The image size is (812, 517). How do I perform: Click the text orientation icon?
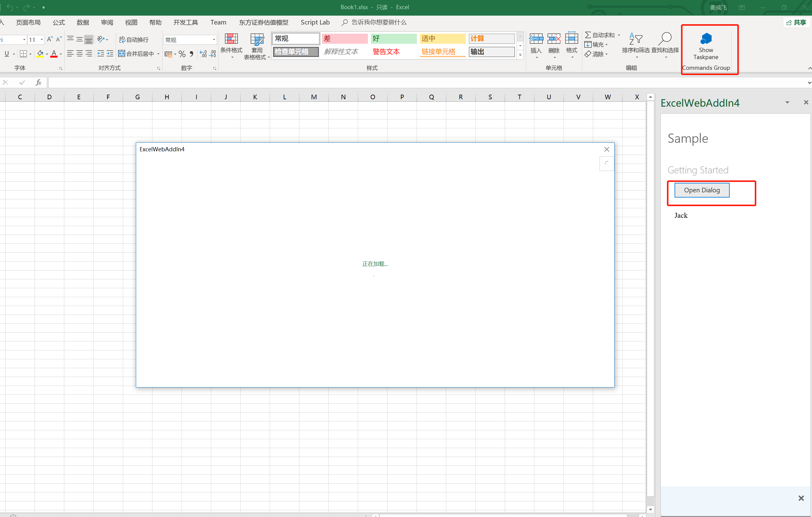pos(100,40)
